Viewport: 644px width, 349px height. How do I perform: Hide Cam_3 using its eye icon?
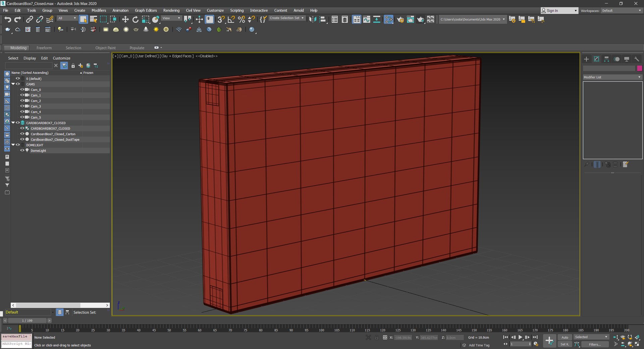(x=22, y=106)
